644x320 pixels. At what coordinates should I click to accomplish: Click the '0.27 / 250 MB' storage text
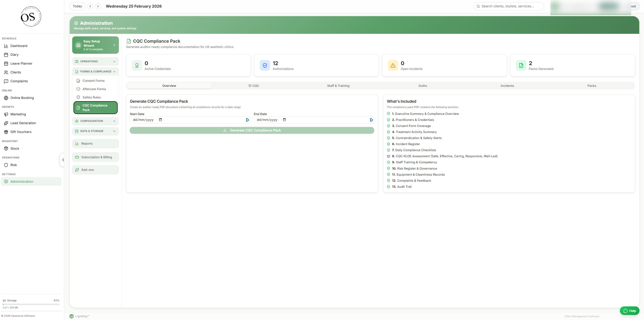click(x=10, y=308)
